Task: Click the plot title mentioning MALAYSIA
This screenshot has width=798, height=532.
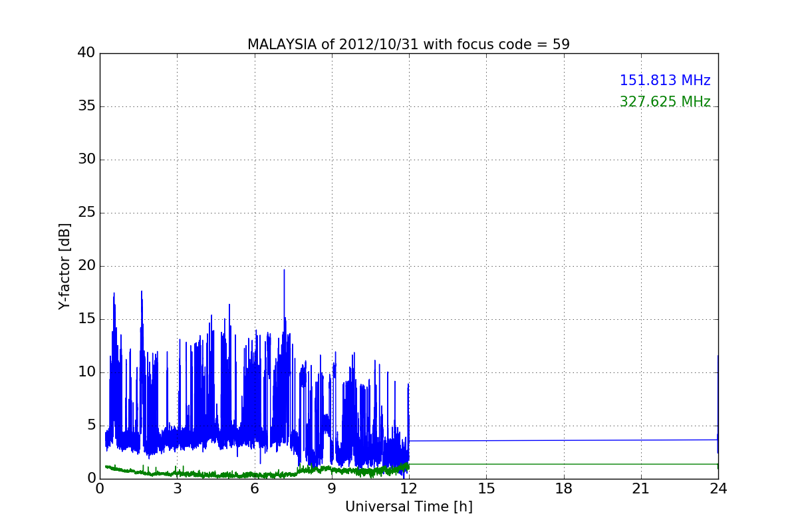Action: pyautogui.click(x=408, y=45)
